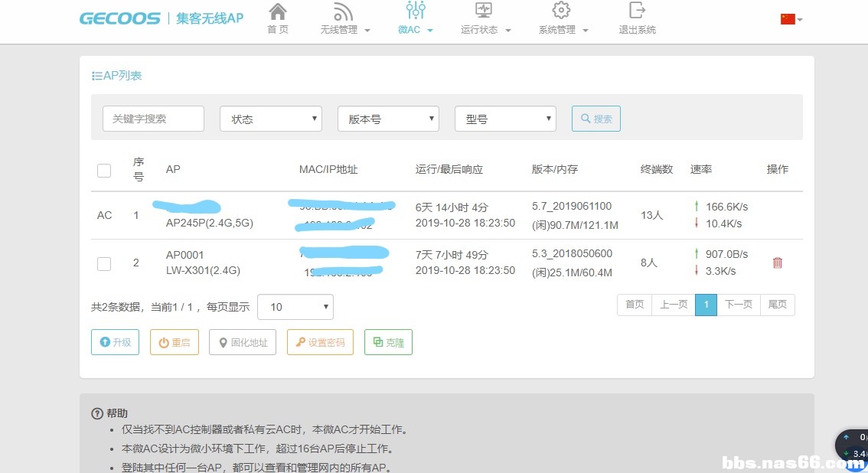Viewport: 868px width, 473px height.
Task: Click the 设置密码 button
Action: point(320,342)
